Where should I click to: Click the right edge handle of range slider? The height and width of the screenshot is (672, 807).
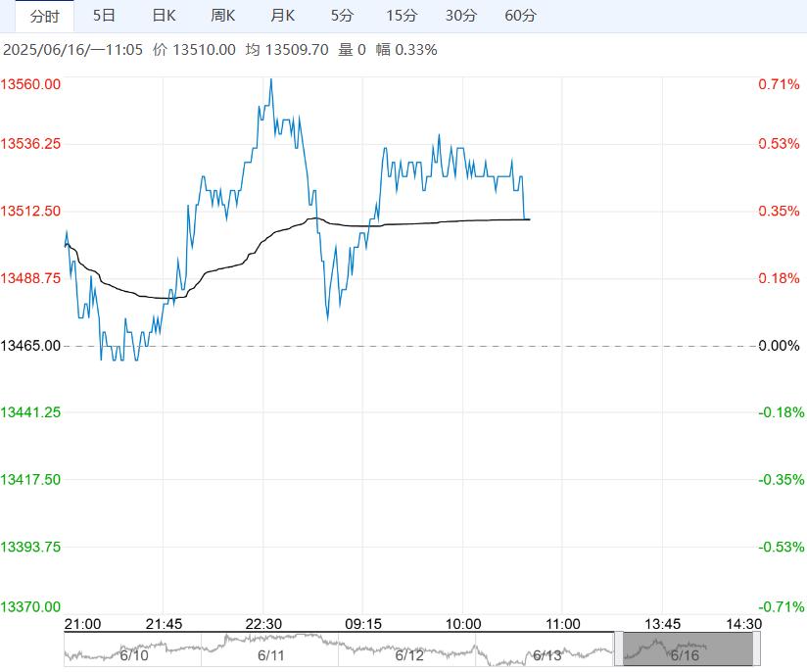tap(756, 649)
